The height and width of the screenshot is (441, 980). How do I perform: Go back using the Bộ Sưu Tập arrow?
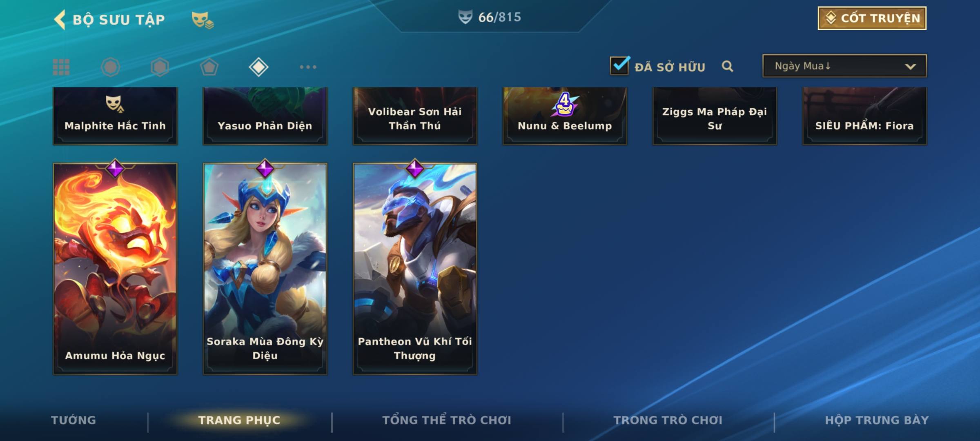click(60, 20)
